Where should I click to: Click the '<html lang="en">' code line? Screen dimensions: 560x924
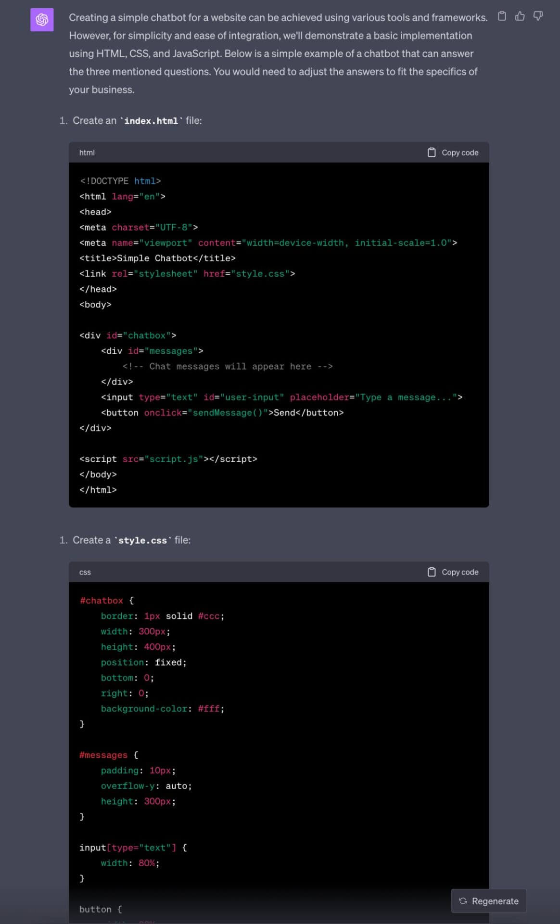[122, 196]
